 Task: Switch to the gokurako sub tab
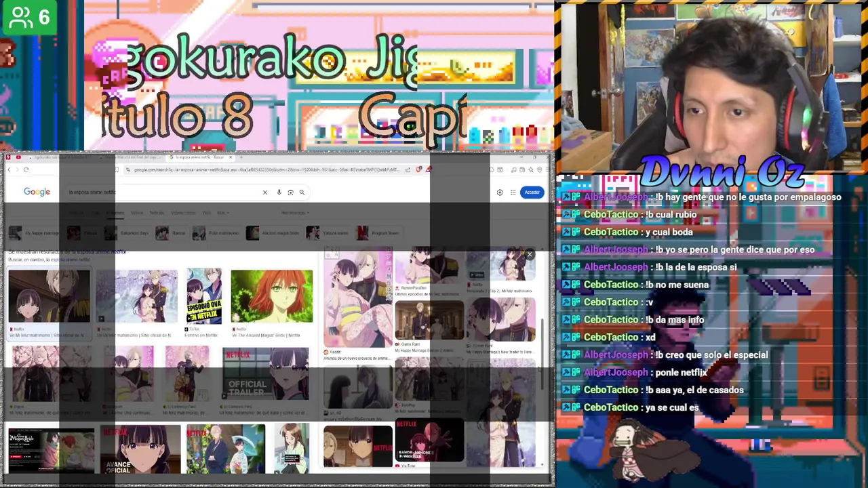click(61, 157)
